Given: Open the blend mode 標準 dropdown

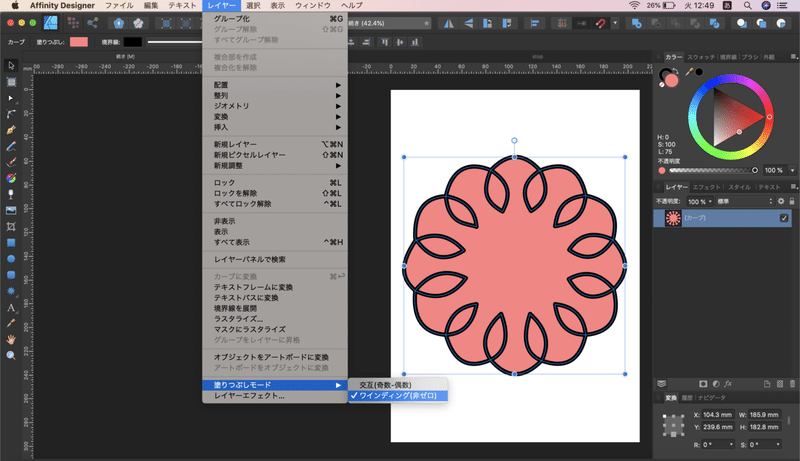Looking at the screenshot, I should (x=744, y=201).
